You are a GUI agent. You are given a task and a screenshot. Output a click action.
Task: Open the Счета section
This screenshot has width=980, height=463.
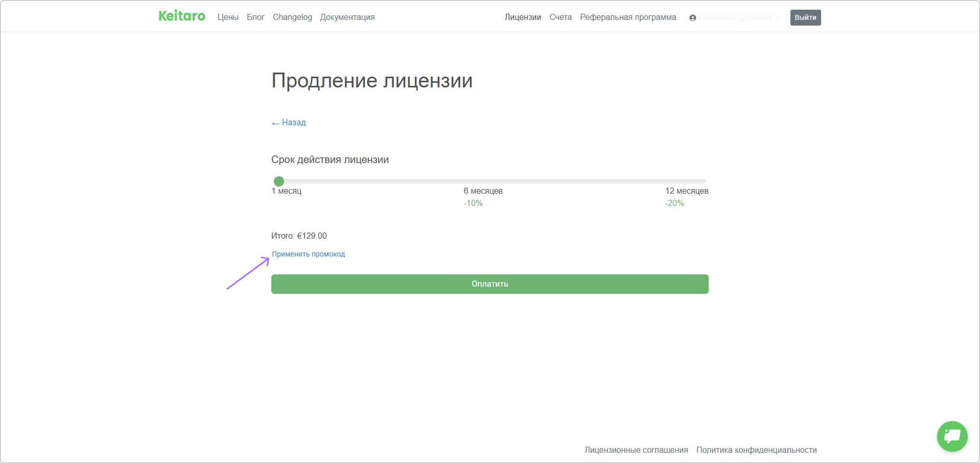(561, 17)
